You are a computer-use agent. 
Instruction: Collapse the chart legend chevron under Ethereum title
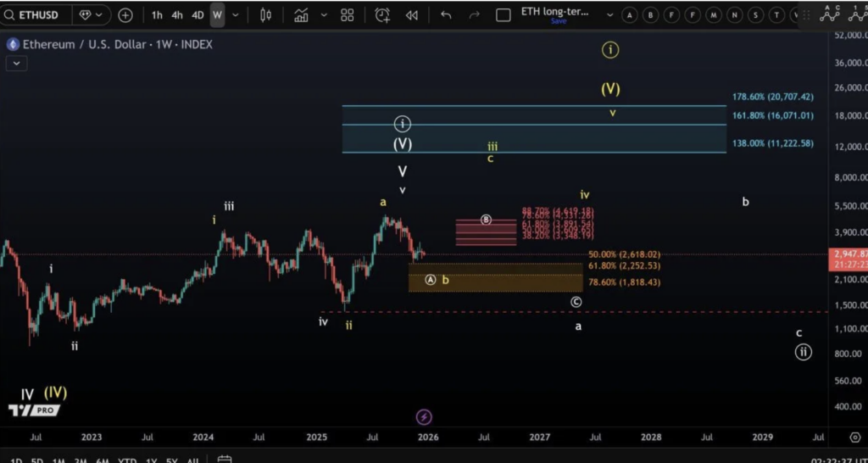click(x=16, y=63)
